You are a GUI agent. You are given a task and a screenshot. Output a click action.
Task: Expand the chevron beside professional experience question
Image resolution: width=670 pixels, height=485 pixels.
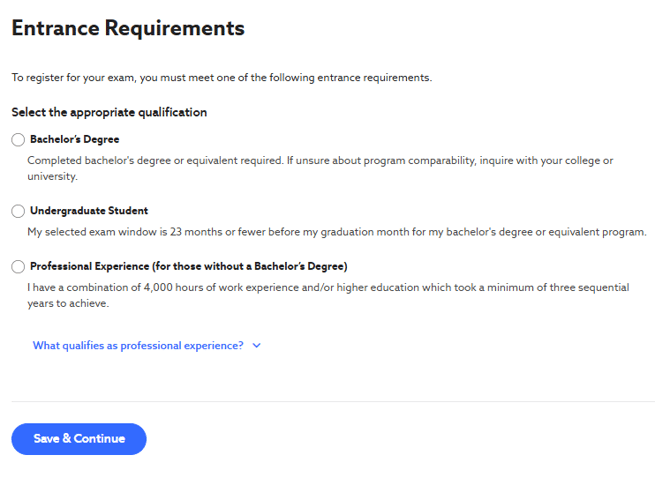257,346
